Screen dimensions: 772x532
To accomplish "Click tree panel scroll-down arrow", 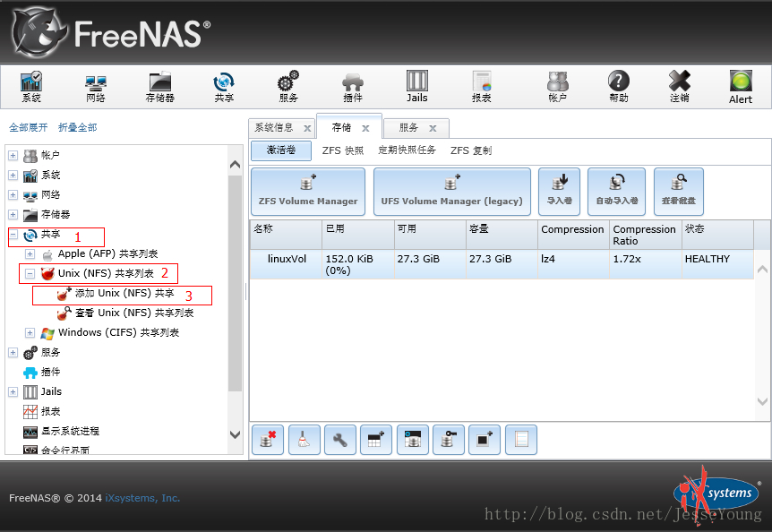I will coord(236,434).
